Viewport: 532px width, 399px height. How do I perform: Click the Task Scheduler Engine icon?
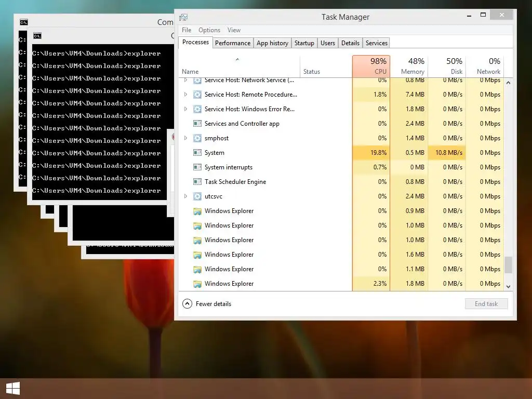pyautogui.click(x=197, y=182)
